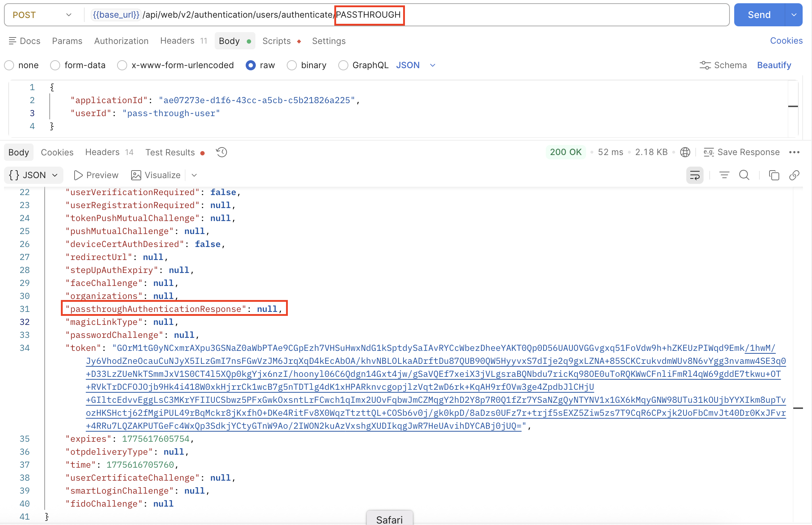Open the Cookies link at top right

786,40
